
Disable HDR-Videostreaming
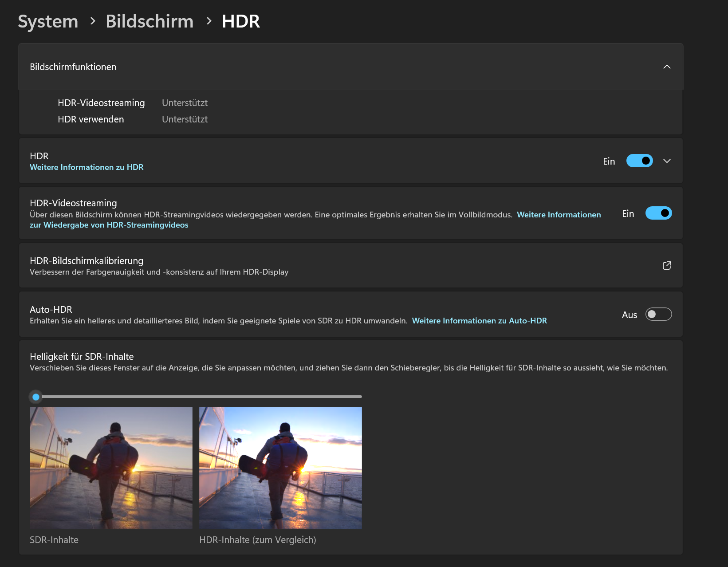[x=658, y=213]
